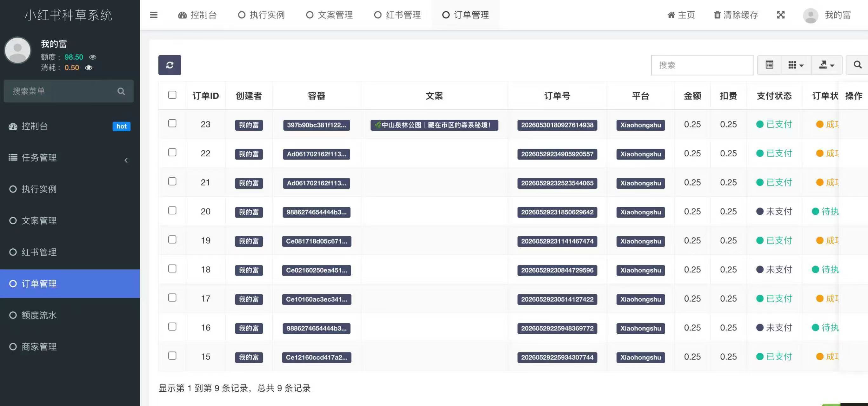Select checkbox for order 23
This screenshot has height=406, width=868.
point(172,124)
